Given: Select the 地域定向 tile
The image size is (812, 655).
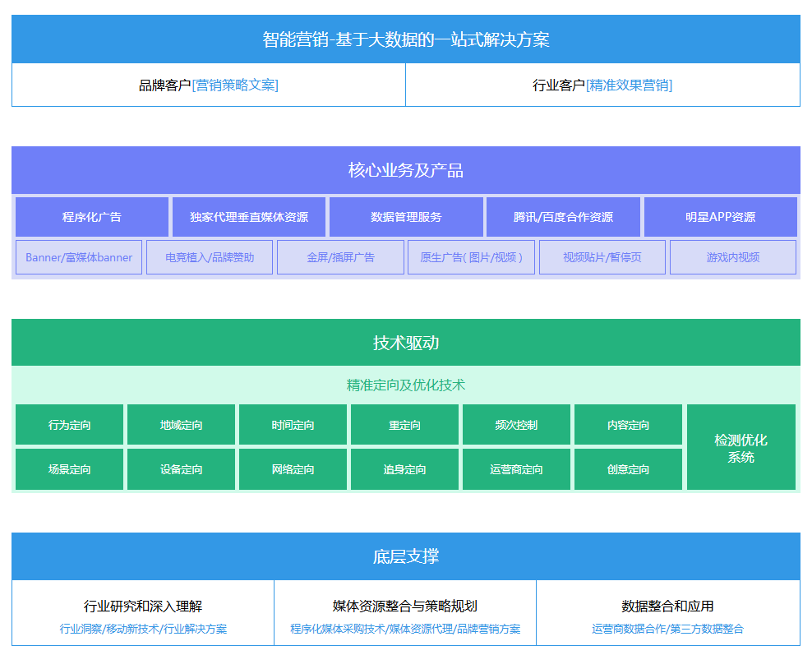Looking at the screenshot, I should [x=181, y=425].
